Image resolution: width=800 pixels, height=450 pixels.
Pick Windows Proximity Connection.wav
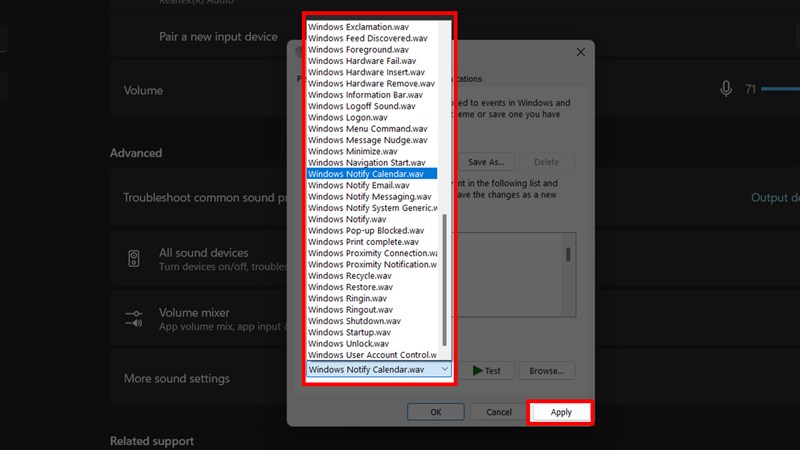pyautogui.click(x=372, y=253)
